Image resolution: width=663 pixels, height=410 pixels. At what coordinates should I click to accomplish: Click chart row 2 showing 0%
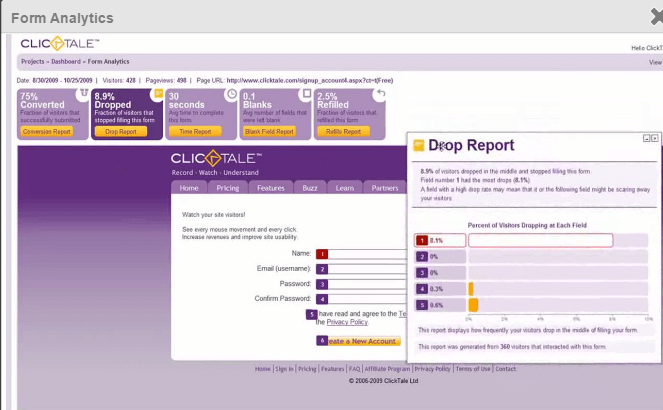(x=531, y=257)
